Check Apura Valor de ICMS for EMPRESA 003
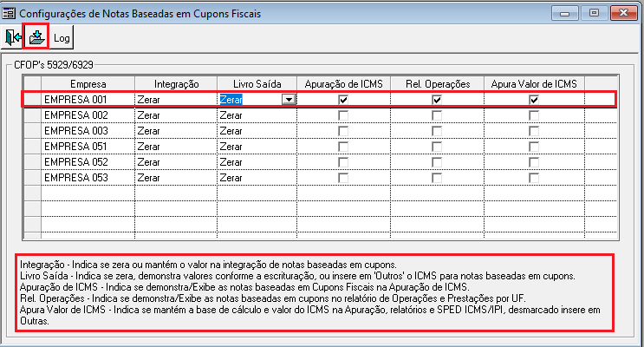Image resolution: width=644 pixels, height=347 pixels. point(534,131)
